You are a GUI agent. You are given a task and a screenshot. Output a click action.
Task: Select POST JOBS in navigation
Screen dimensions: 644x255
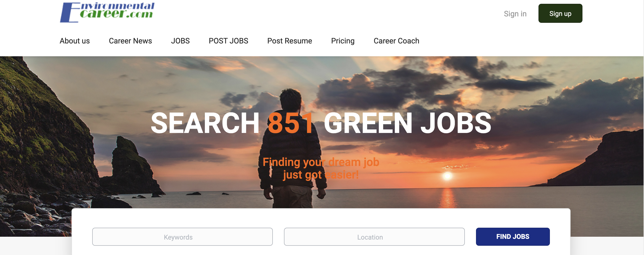click(x=228, y=41)
